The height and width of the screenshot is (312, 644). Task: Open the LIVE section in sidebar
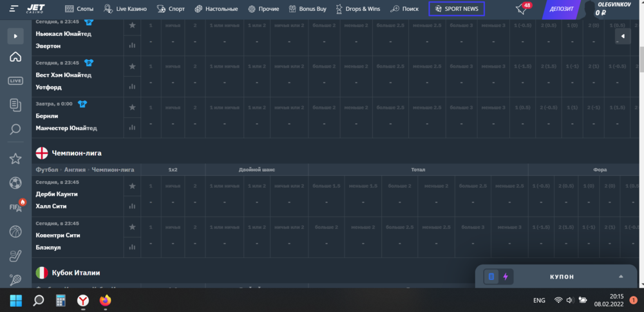tap(15, 81)
